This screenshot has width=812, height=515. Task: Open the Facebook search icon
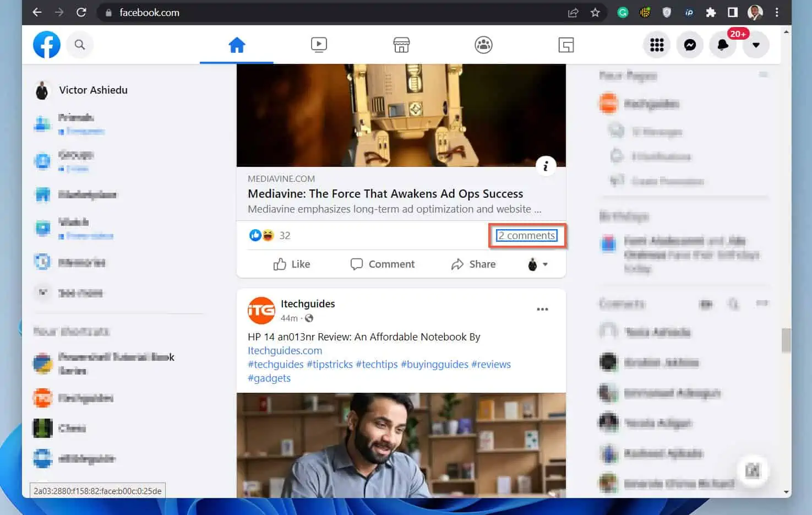tap(80, 45)
